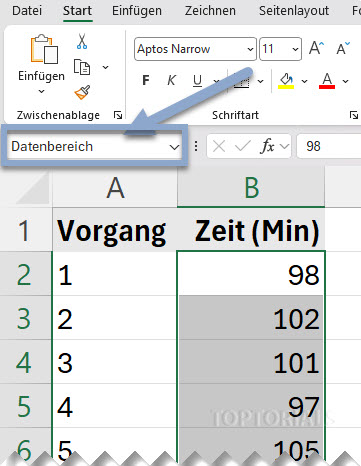The height and width of the screenshot is (466, 361).
Task: Expand the borders dropdown arrow
Action: click(x=261, y=81)
